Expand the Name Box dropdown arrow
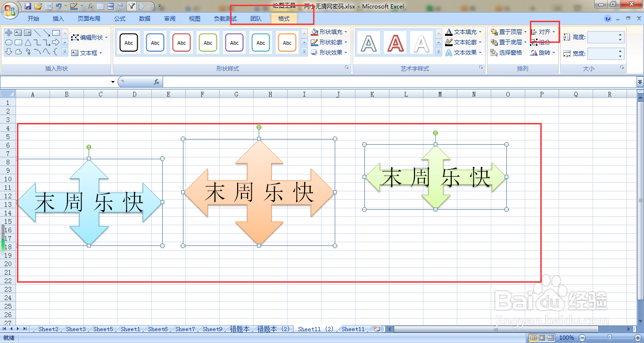 click(x=113, y=82)
